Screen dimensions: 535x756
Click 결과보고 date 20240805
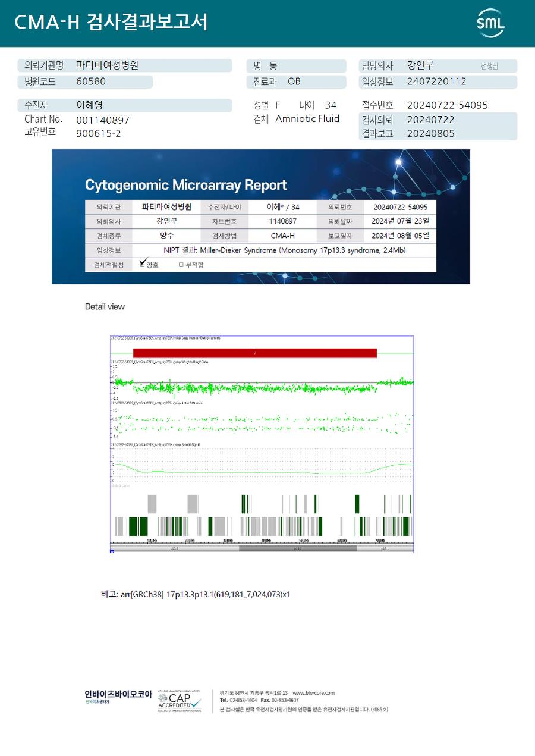[431, 134]
